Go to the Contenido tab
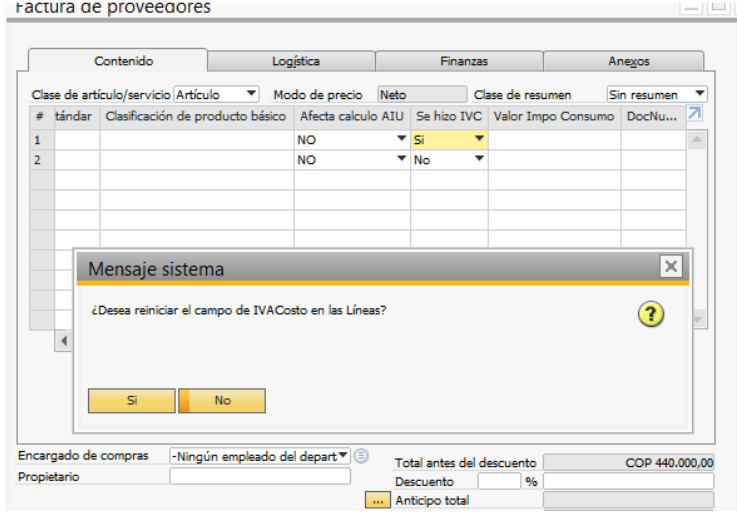 (x=123, y=62)
